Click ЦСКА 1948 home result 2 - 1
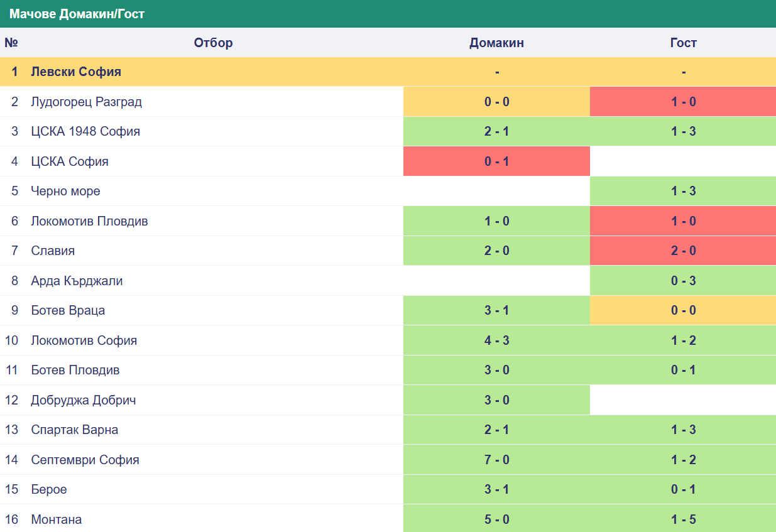 coord(496,131)
